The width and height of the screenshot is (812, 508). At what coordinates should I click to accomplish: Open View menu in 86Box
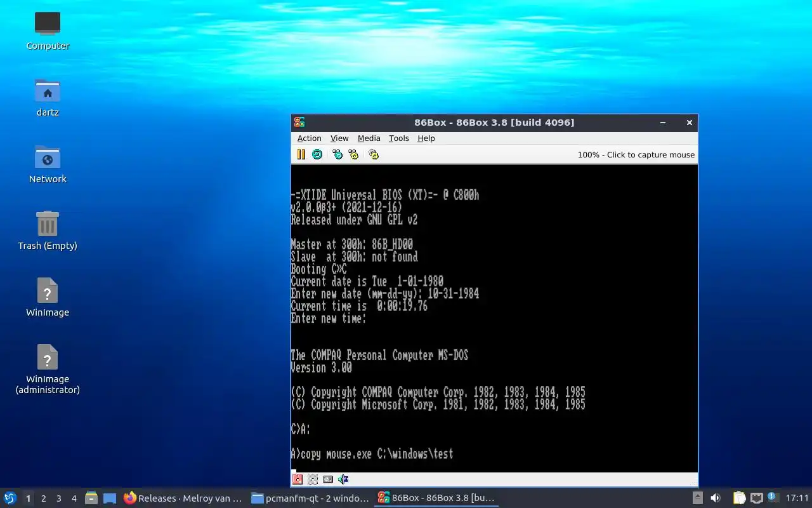click(339, 138)
